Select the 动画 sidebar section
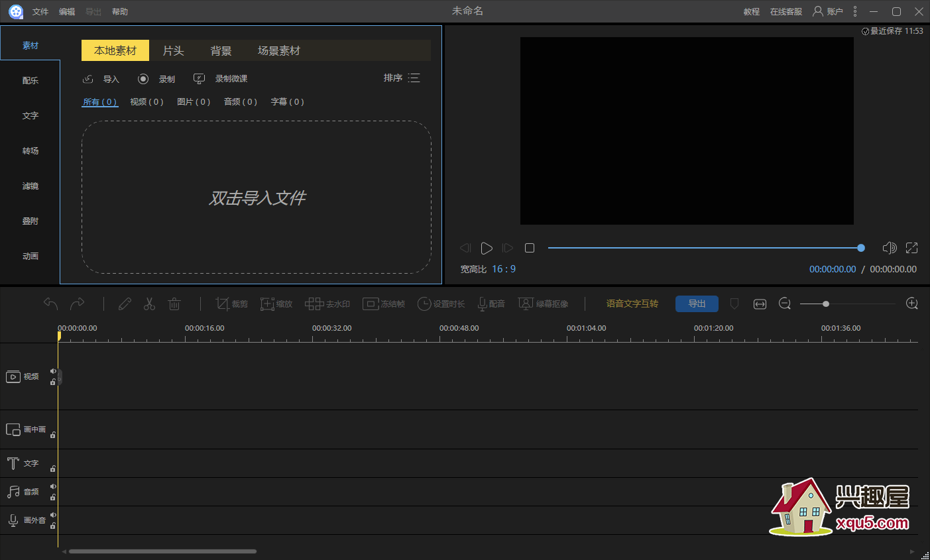The height and width of the screenshot is (560, 930). (x=30, y=256)
